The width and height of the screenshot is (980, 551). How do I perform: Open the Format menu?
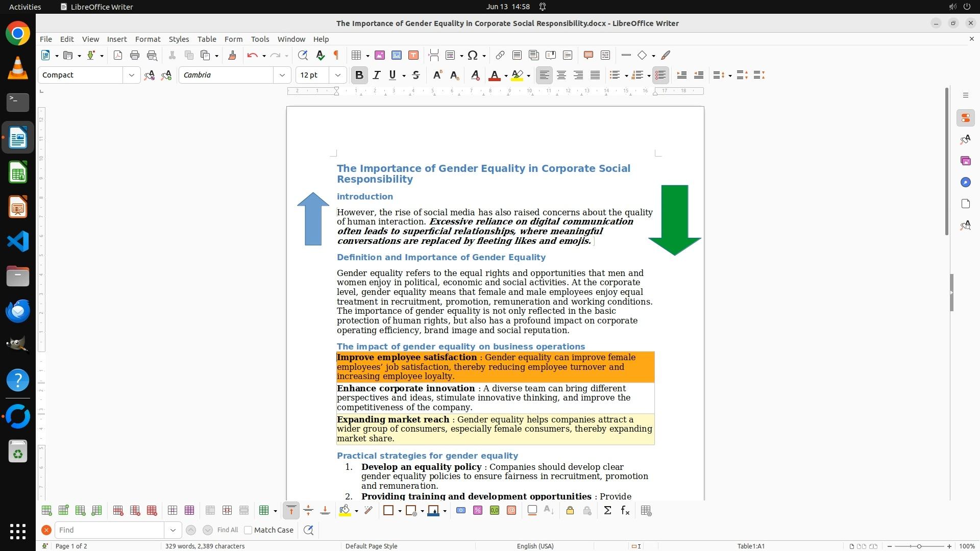coord(148,39)
